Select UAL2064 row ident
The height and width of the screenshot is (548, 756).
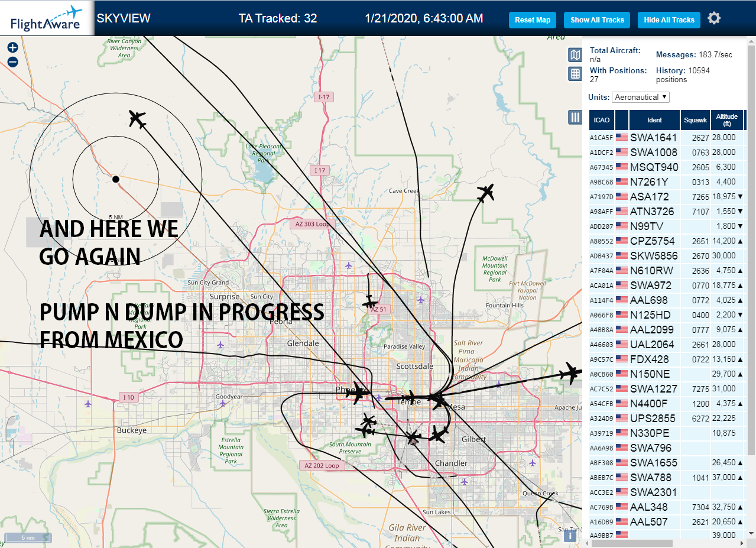[x=653, y=344]
